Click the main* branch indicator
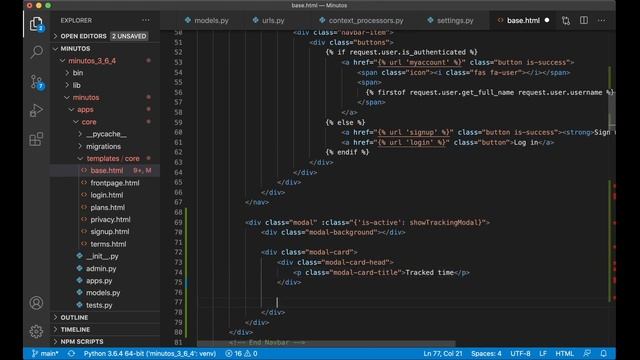 [x=45, y=353]
